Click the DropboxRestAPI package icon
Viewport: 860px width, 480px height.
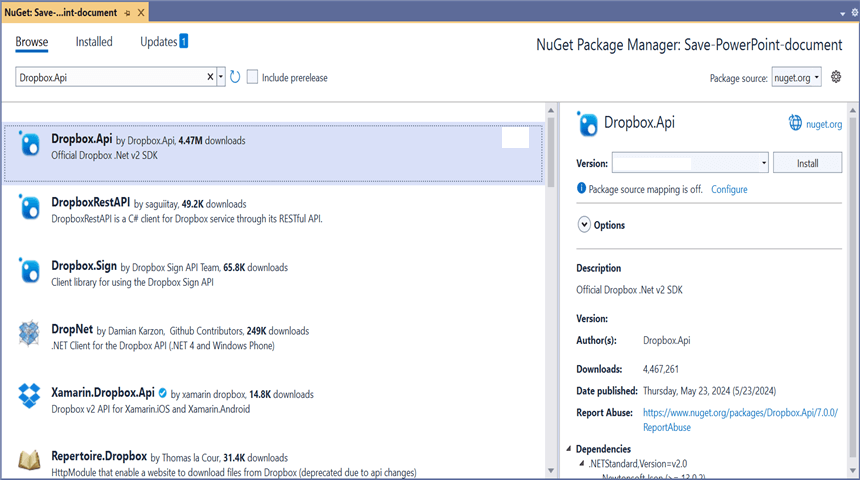coord(30,208)
